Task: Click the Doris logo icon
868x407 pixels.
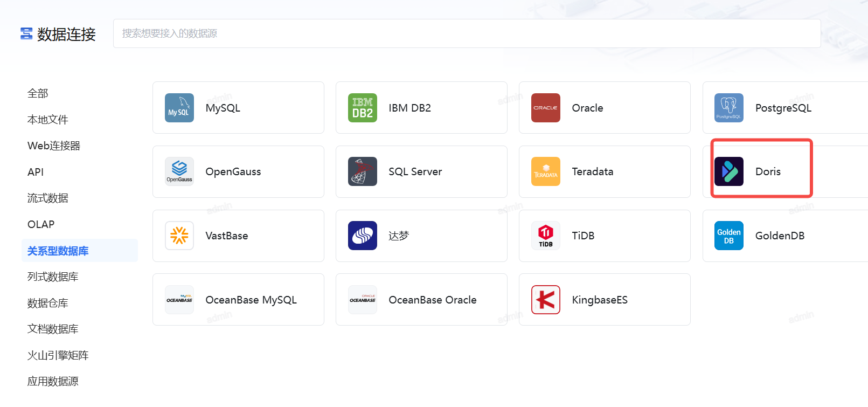Action: point(729,171)
